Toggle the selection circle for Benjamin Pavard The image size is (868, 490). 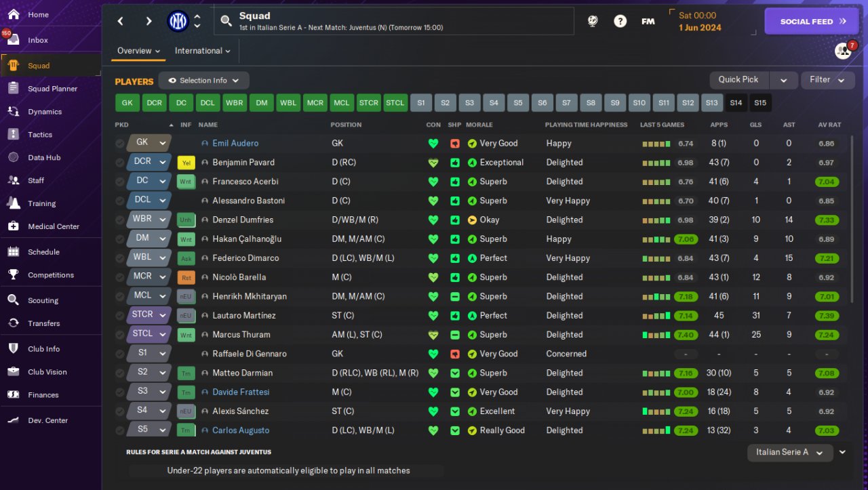(120, 163)
